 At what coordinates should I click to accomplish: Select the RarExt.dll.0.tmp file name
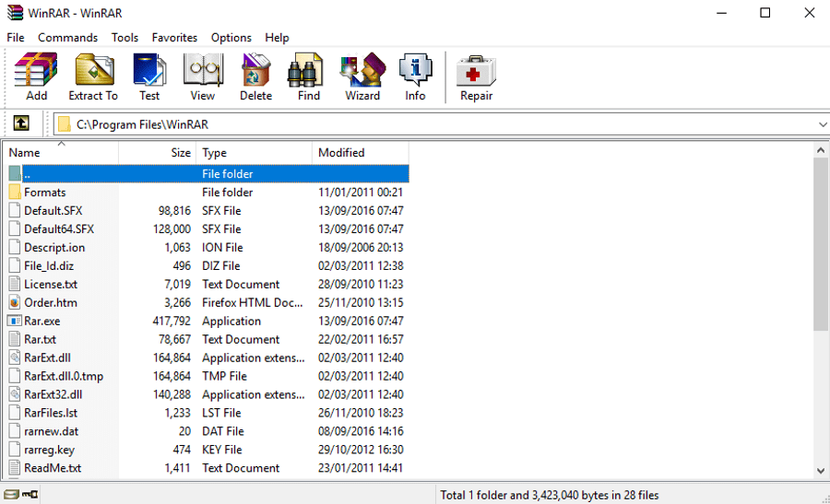point(64,376)
